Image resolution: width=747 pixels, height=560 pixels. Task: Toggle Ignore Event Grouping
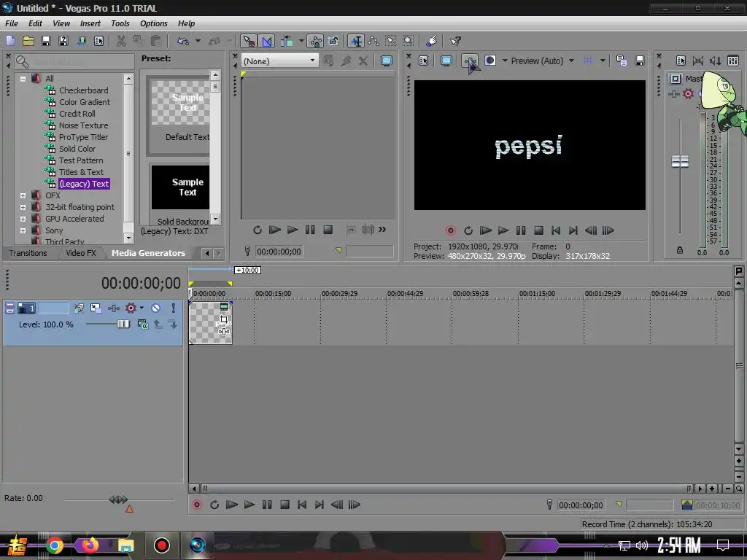tap(333, 41)
